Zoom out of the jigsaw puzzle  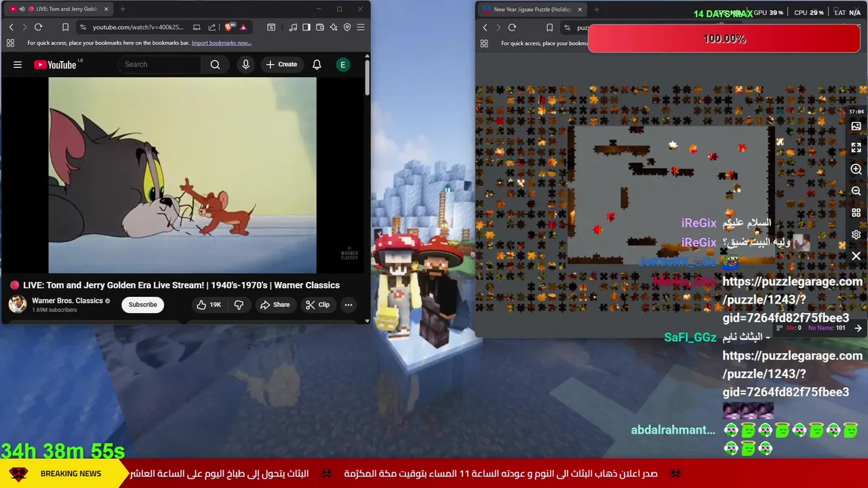tap(856, 191)
